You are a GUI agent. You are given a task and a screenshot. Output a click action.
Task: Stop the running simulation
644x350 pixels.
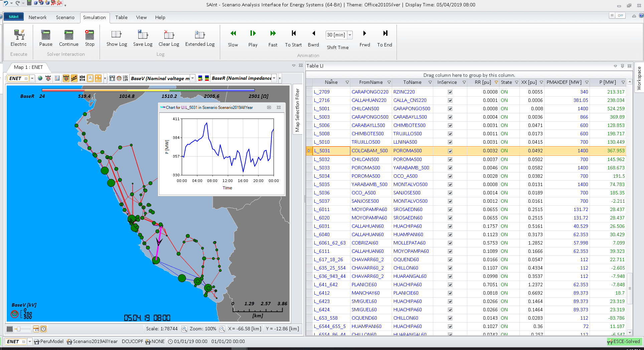(x=90, y=35)
